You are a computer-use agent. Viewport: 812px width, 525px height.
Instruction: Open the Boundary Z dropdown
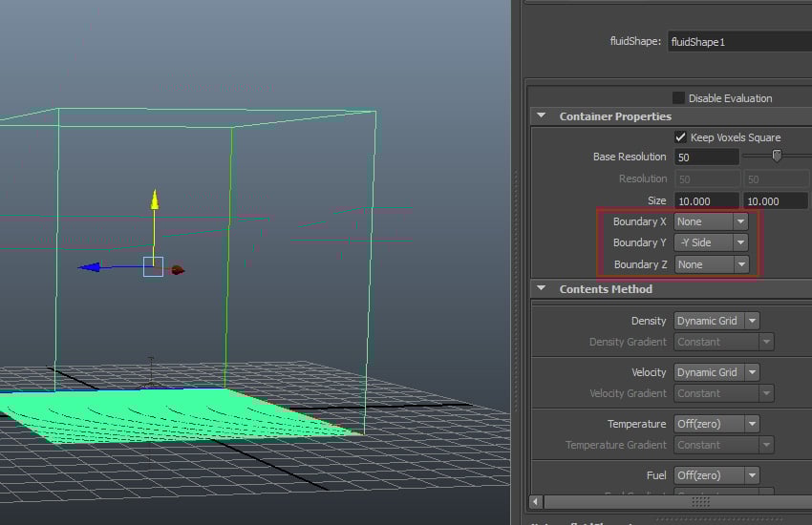[x=711, y=264]
